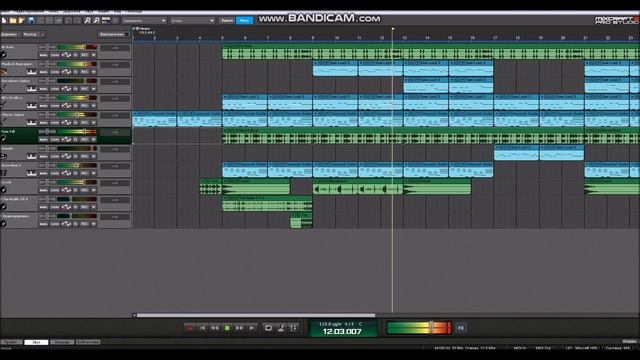This screenshot has height=360, width=640.
Task: Solo the highlighted green track
Action: [55, 139]
